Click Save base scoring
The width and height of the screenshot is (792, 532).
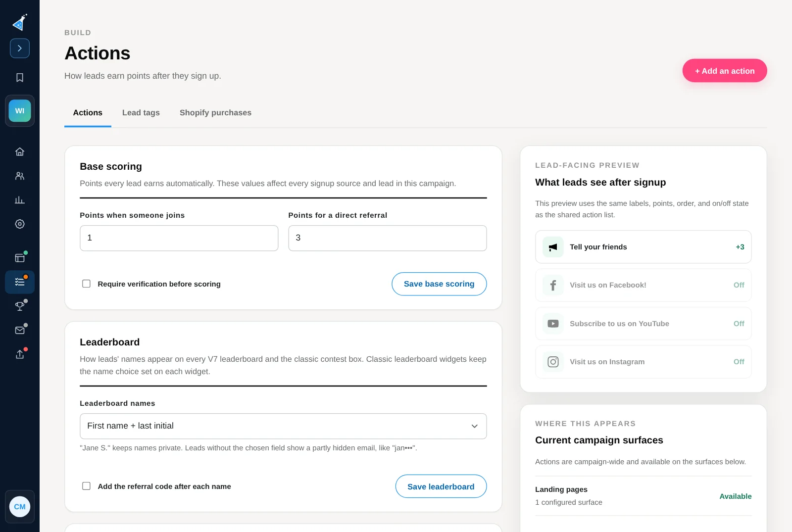pos(439,284)
